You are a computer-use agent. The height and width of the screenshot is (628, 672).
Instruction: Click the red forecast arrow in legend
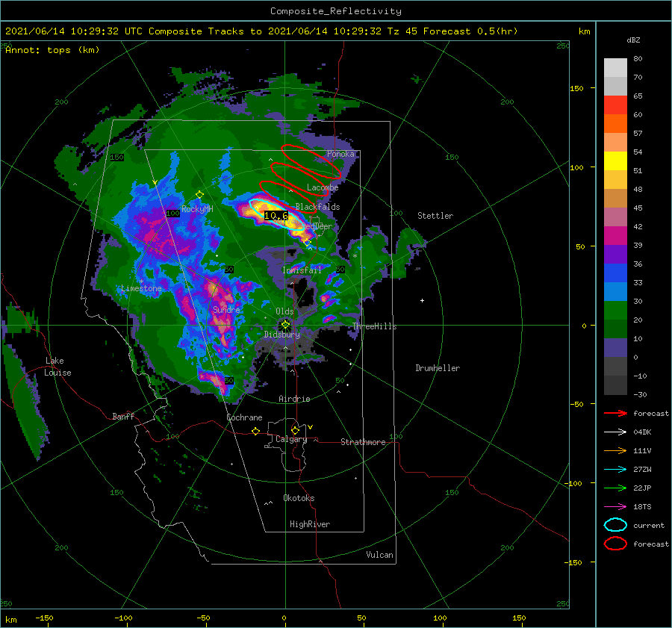pyautogui.click(x=615, y=413)
